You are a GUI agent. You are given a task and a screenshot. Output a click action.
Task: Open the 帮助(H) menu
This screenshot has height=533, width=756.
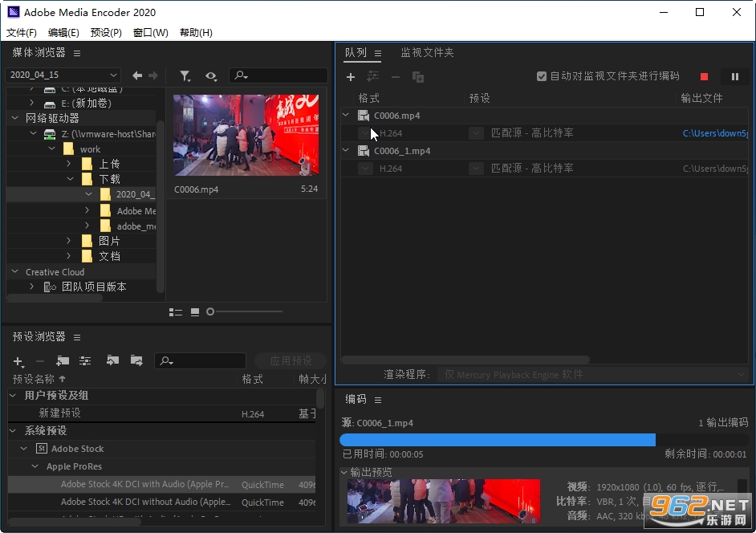tap(196, 33)
